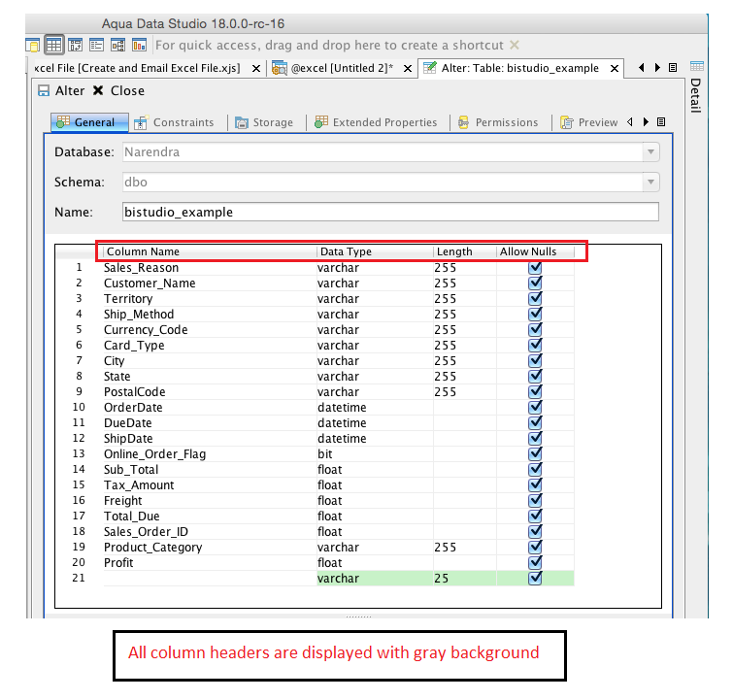Toggle Allow Nulls for OrderDate

(x=535, y=407)
